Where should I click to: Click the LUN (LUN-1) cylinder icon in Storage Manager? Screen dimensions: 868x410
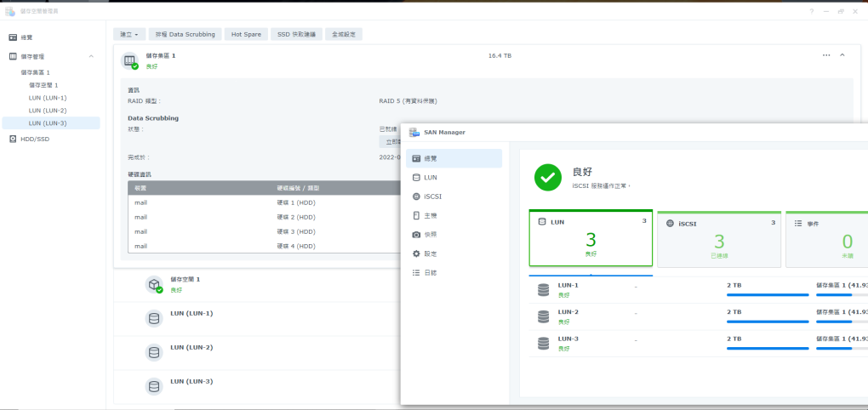[154, 319]
